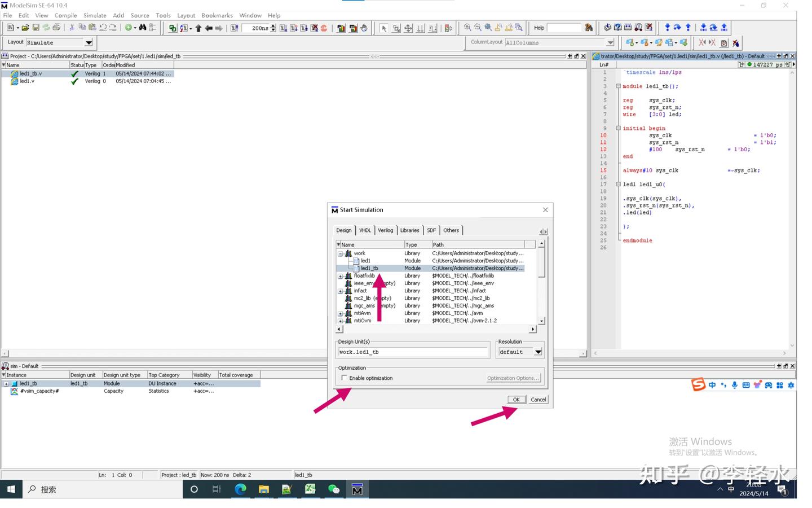Click the Step Into blue down-arrow icon

click(668, 28)
